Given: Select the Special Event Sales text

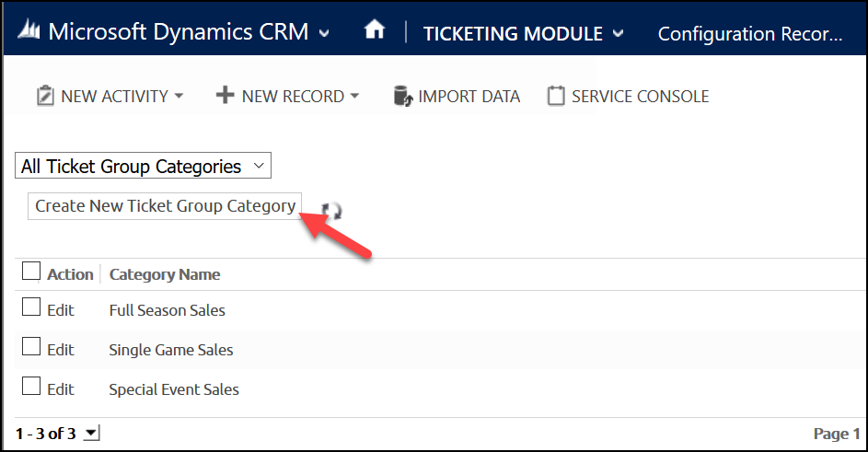Looking at the screenshot, I should [x=174, y=389].
